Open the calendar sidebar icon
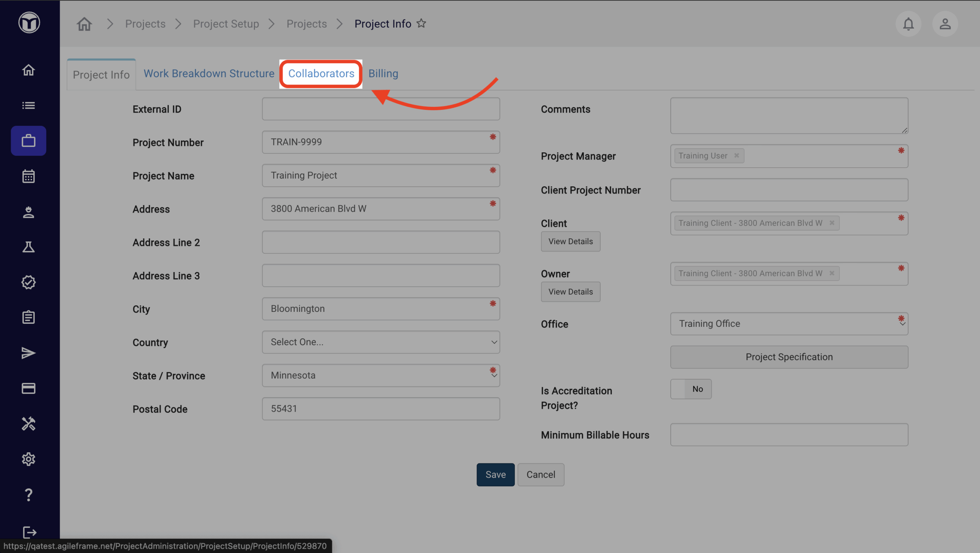The width and height of the screenshot is (980, 553). click(x=28, y=176)
